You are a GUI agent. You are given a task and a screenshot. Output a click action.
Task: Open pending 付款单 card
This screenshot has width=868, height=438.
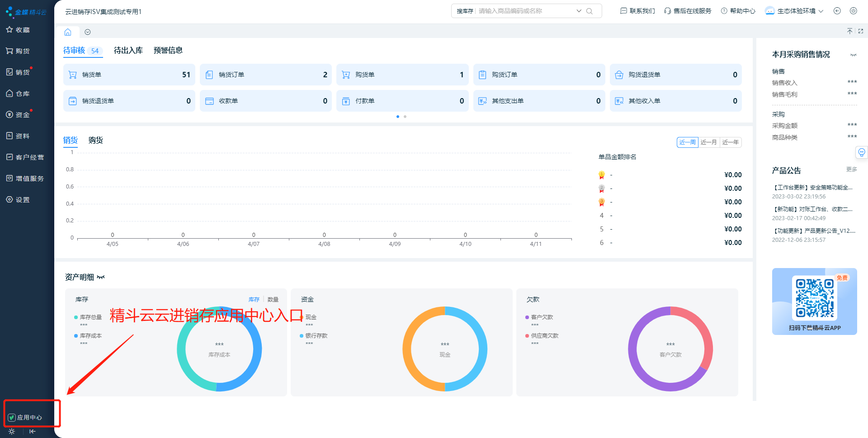point(402,101)
